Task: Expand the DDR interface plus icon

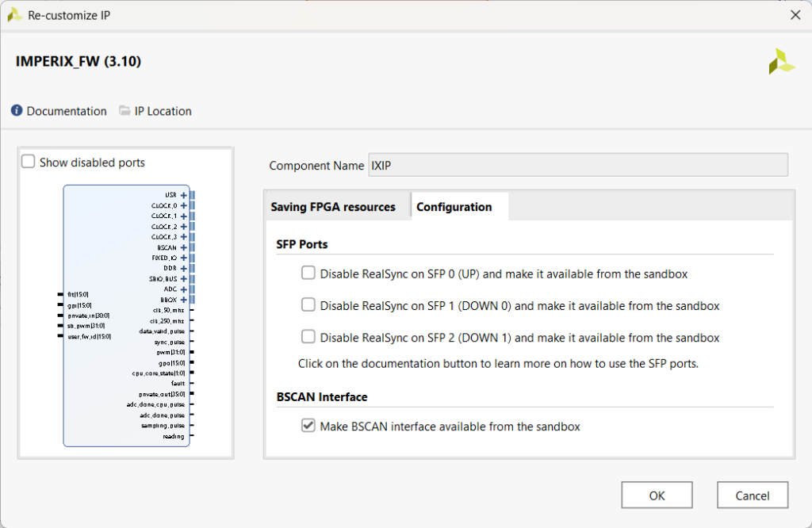Action: (183, 268)
